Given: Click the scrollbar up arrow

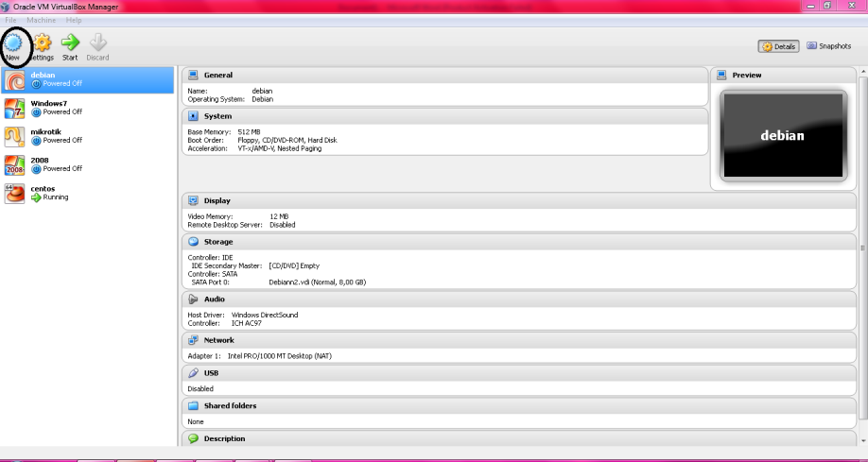Looking at the screenshot, I should [862, 72].
